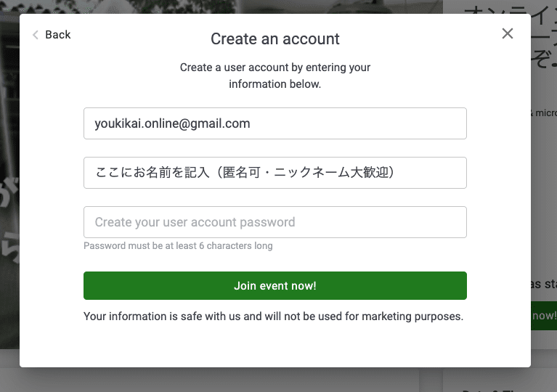Click the marketing privacy notice text

273,317
